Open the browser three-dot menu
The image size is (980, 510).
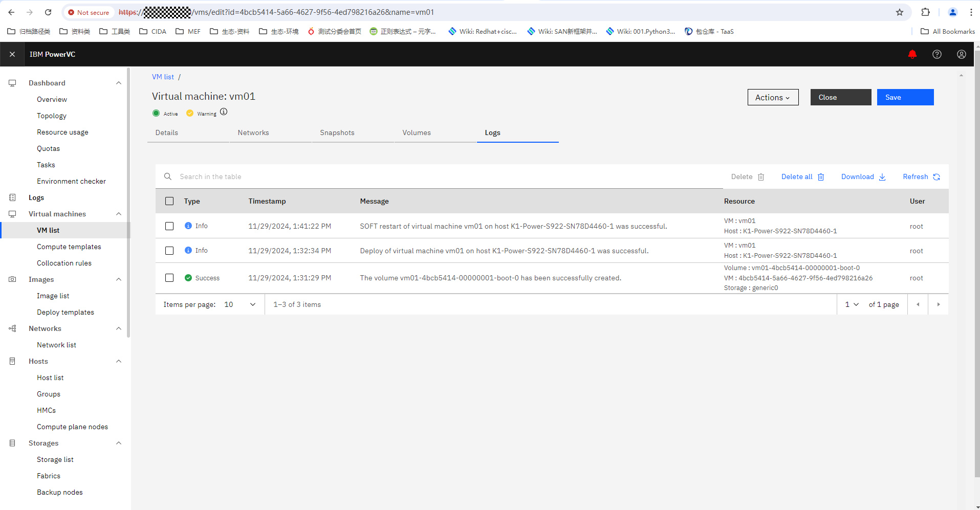pyautogui.click(x=971, y=12)
